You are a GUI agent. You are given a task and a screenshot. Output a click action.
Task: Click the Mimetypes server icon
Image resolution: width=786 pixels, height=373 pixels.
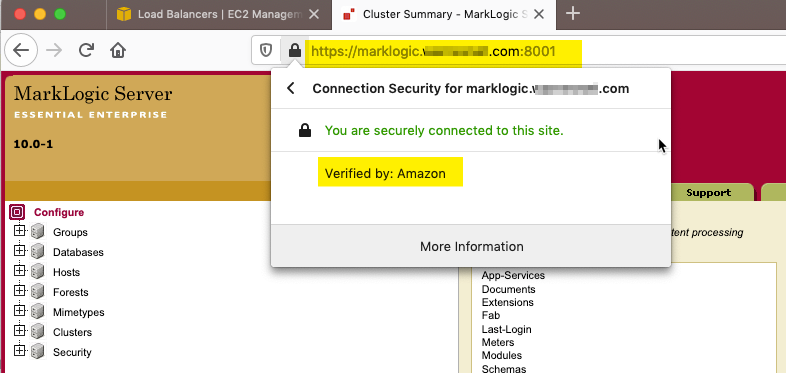(37, 312)
